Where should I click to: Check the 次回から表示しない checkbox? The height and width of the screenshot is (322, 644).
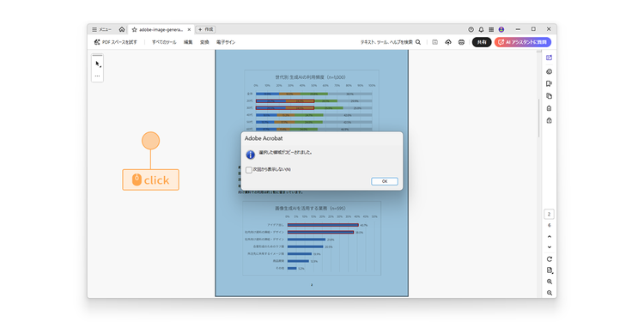(x=249, y=170)
